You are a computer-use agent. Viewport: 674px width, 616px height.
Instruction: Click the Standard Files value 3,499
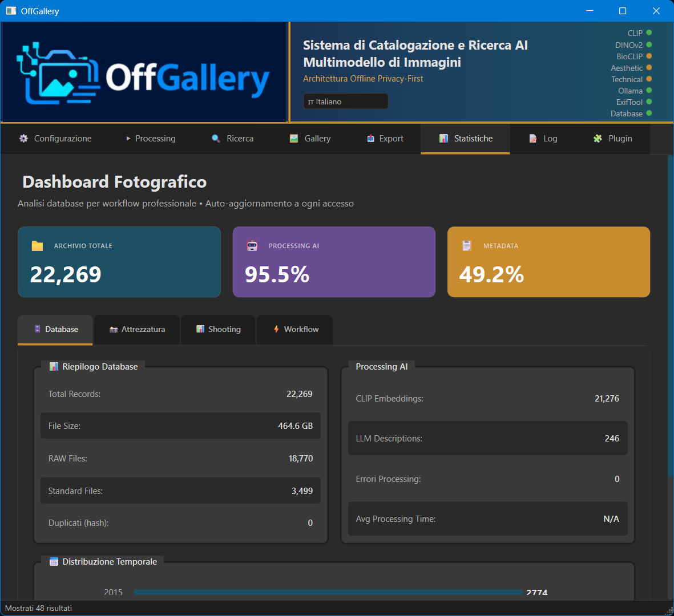pos(302,491)
